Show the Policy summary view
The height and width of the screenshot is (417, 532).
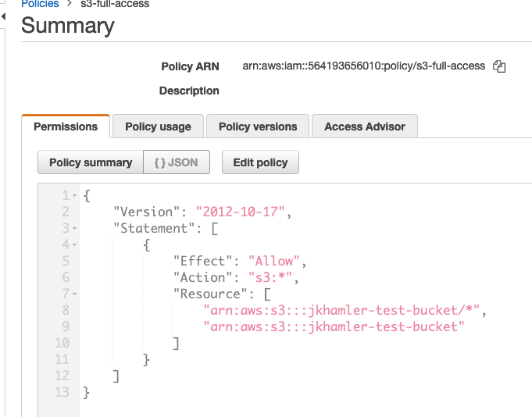pyautogui.click(x=91, y=162)
